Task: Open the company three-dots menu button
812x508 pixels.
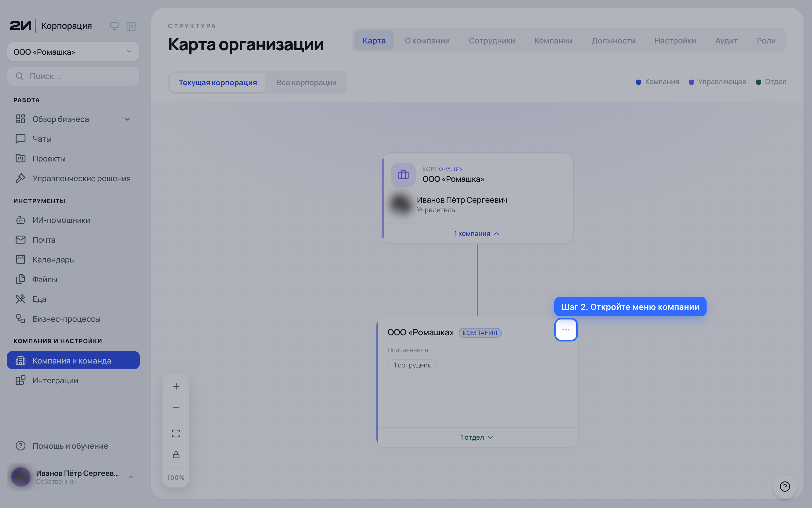Action: [x=566, y=330]
